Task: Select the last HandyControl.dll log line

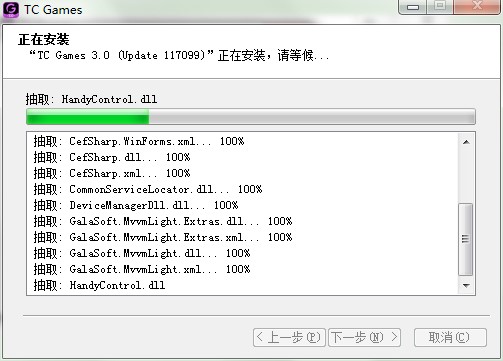Action: 99,285
